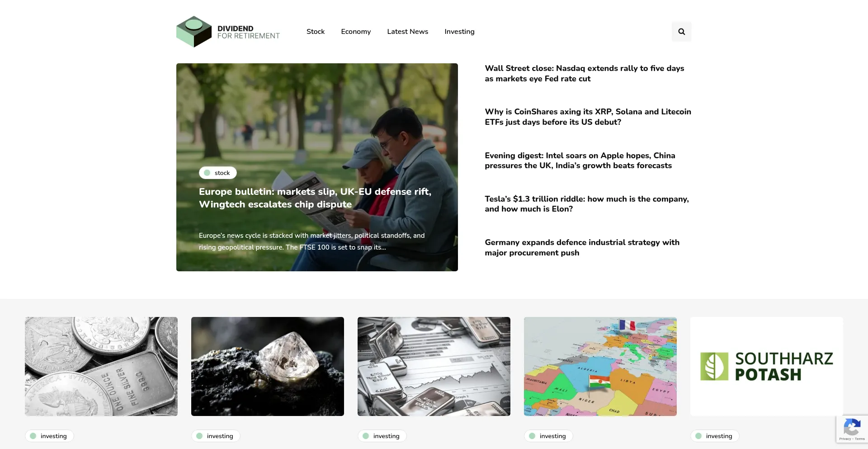Screen dimensions: 868x449
Task: Go to Latest News section
Action: pyautogui.click(x=407, y=32)
